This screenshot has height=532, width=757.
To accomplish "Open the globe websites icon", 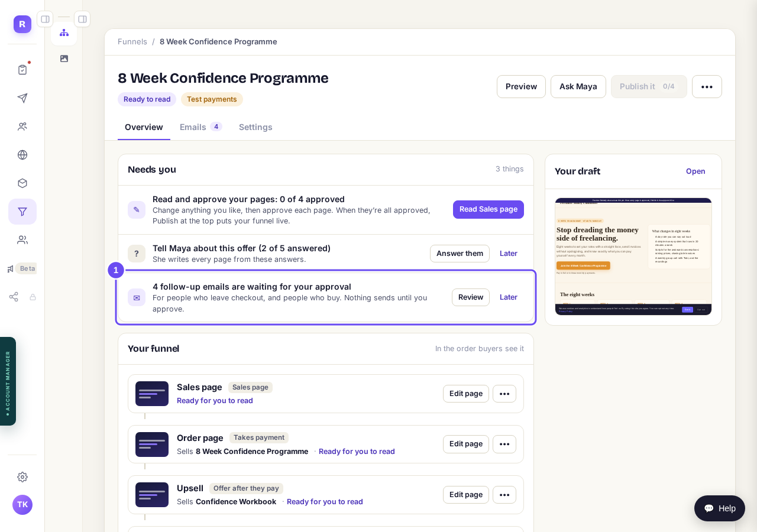I will coord(22,155).
